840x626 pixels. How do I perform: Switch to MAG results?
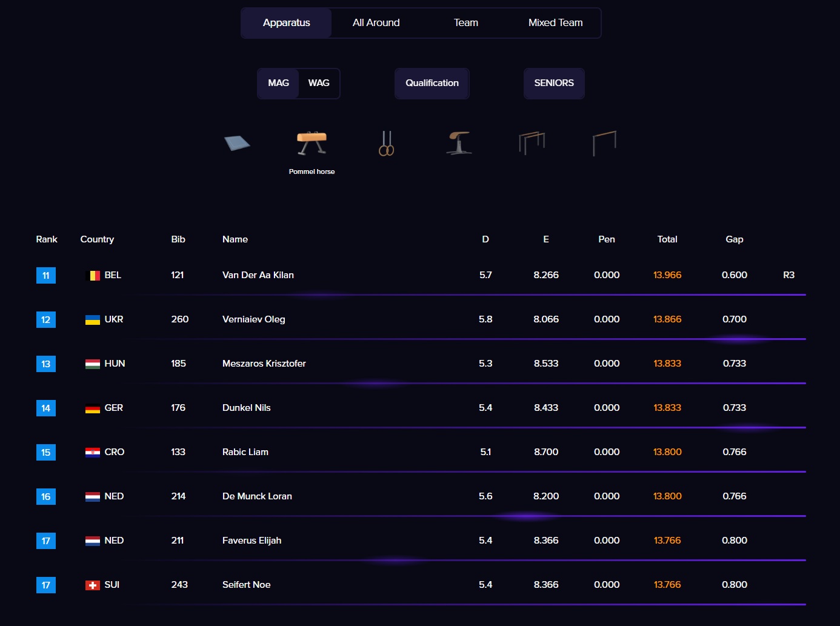click(278, 83)
